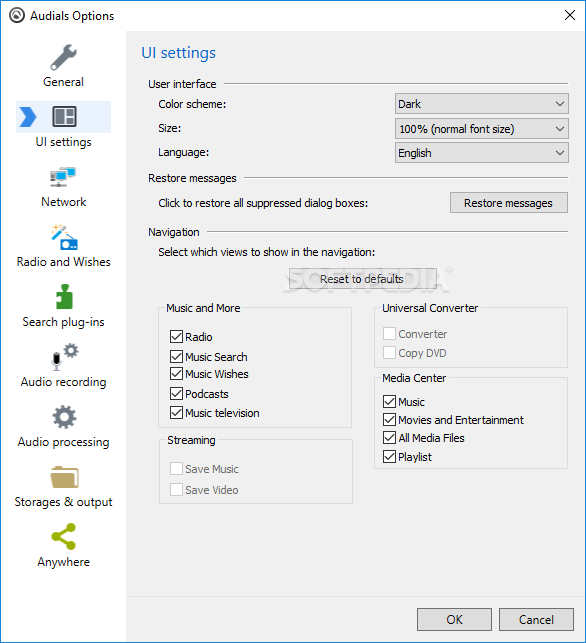586x643 pixels.
Task: Click the Restore messages button
Action: point(508,203)
